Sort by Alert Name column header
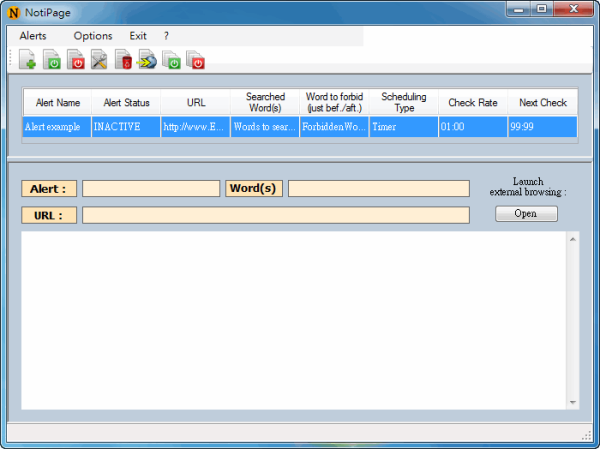600x449 pixels. pos(57,103)
